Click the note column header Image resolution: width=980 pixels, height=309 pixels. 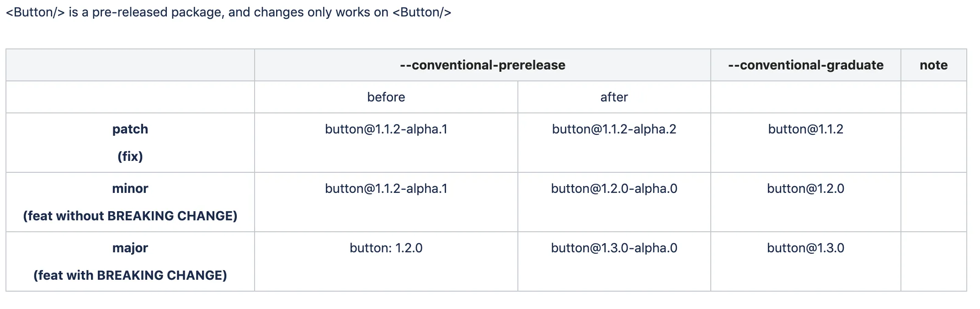point(933,65)
